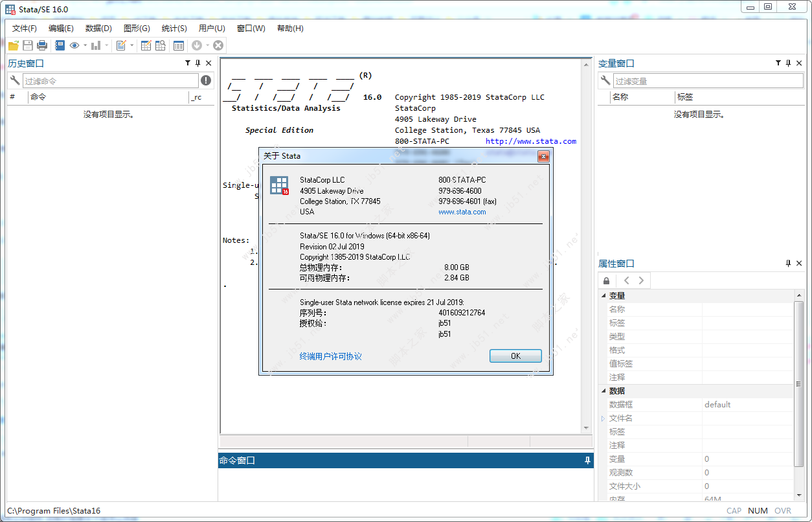The width and height of the screenshot is (812, 522).
Task: Click the C:\Program Files\Stata16 status bar path
Action: coord(54,511)
